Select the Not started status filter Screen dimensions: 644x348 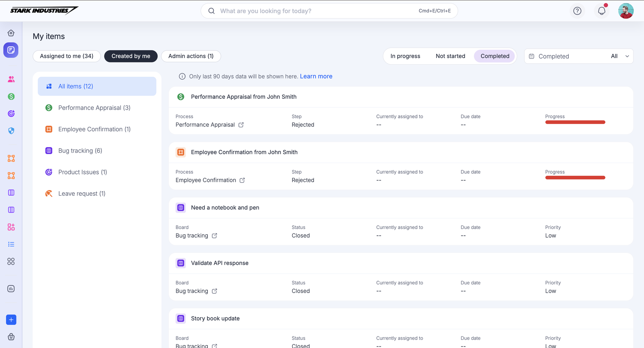pyautogui.click(x=450, y=56)
